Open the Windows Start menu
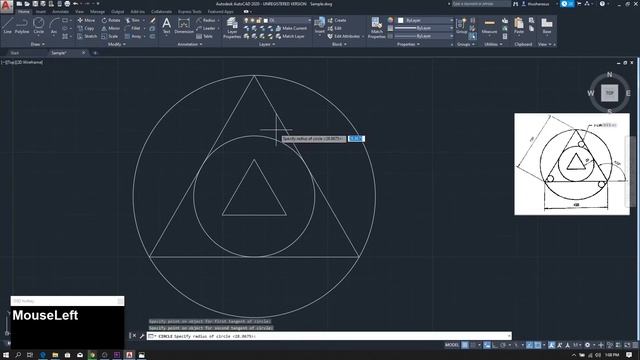Screen dimensions: 640x360 click(6, 355)
